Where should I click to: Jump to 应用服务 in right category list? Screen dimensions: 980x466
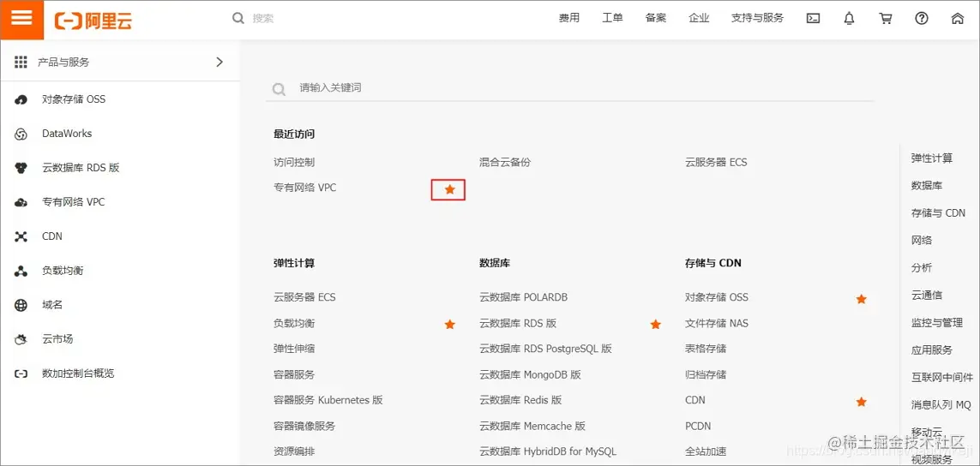pyautogui.click(x=932, y=350)
